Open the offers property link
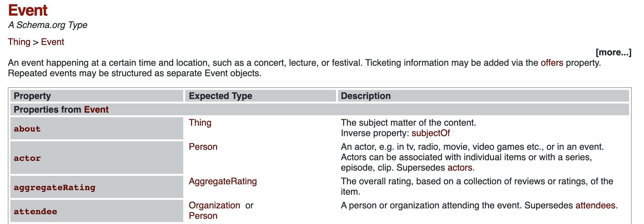Viewport: 644px width, 224px height. tap(552, 63)
